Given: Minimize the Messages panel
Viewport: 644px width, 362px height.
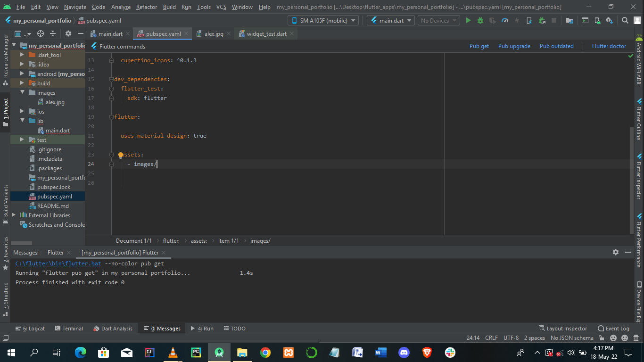Looking at the screenshot, I should click(628, 252).
